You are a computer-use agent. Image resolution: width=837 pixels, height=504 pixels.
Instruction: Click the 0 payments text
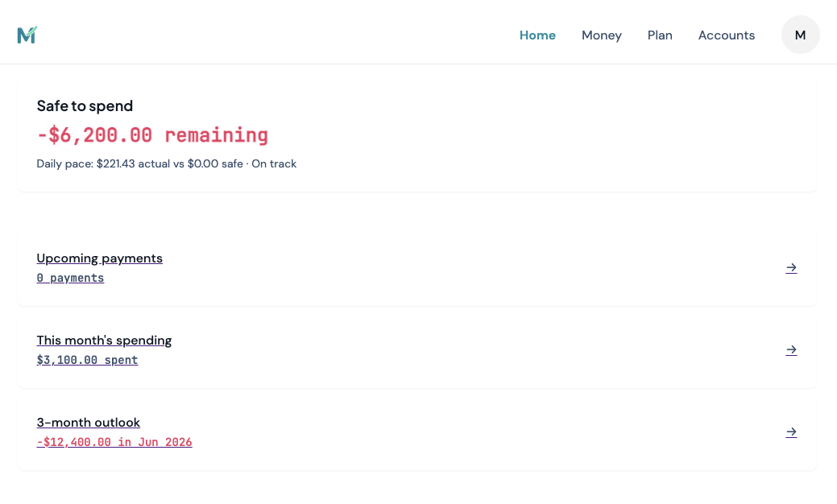tap(70, 278)
